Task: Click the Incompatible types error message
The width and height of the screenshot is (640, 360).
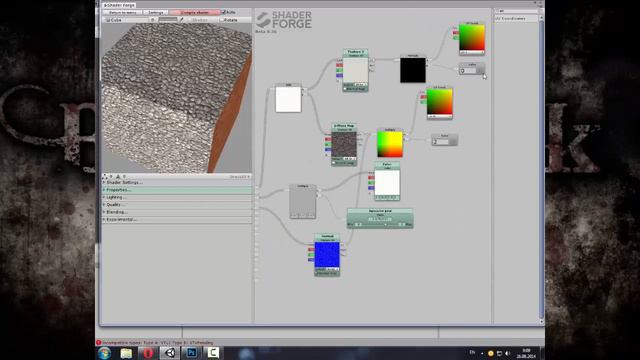Action: click(158, 342)
